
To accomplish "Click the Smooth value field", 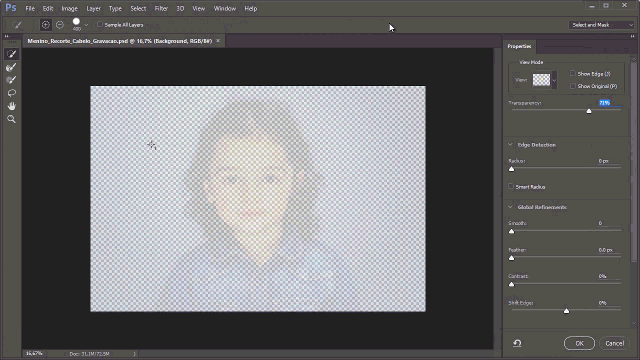I will click(609, 223).
